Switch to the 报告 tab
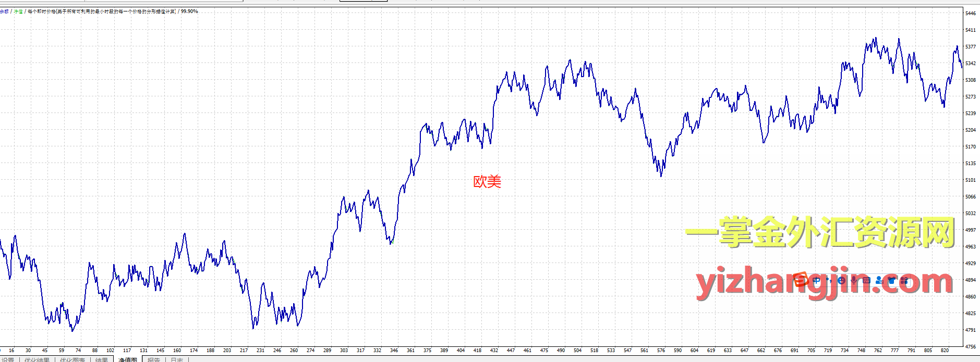Image resolution: width=980 pixels, height=362 pixels. point(154,359)
